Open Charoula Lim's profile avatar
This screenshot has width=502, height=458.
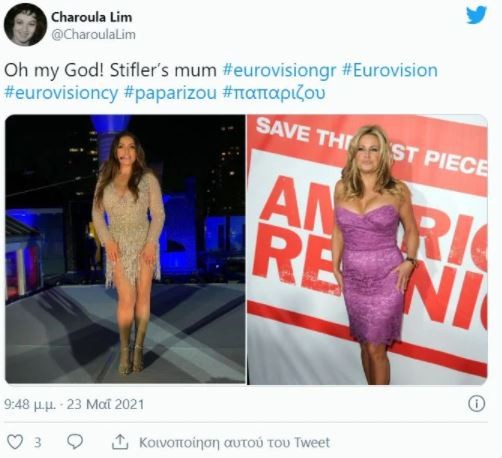coord(25,25)
